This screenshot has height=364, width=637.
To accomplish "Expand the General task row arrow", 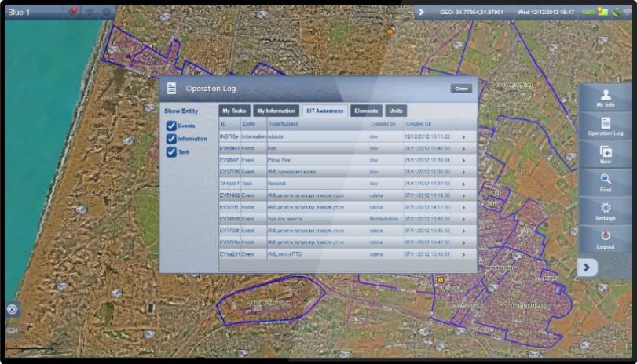I will tap(463, 184).
